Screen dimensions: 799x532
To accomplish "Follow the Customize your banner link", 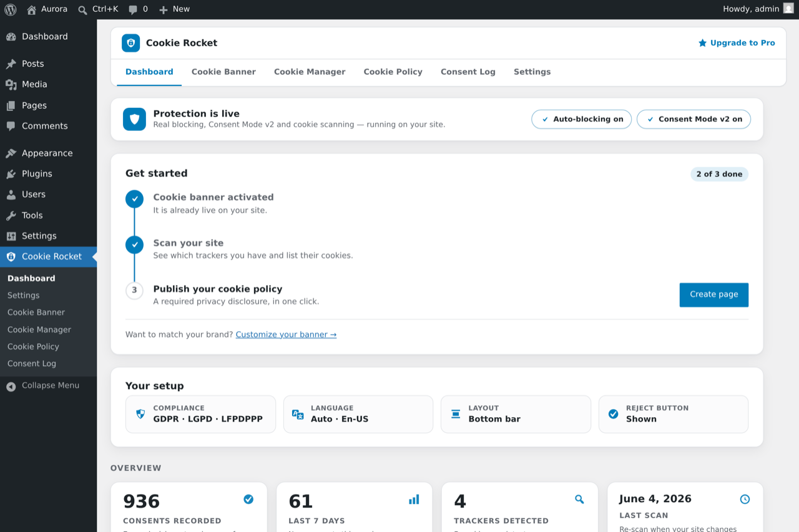I will pyautogui.click(x=286, y=335).
